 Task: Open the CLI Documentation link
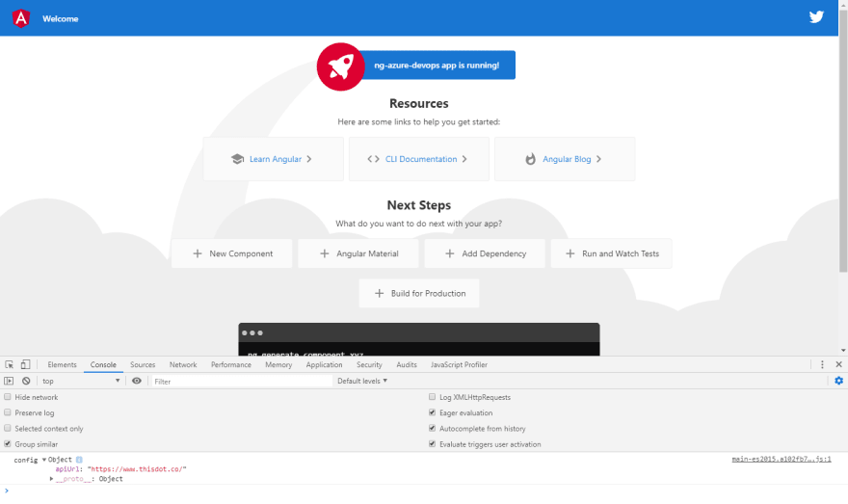[419, 159]
